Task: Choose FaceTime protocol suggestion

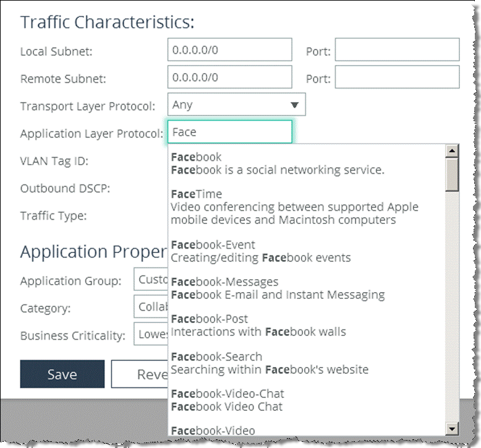Action: point(307,207)
